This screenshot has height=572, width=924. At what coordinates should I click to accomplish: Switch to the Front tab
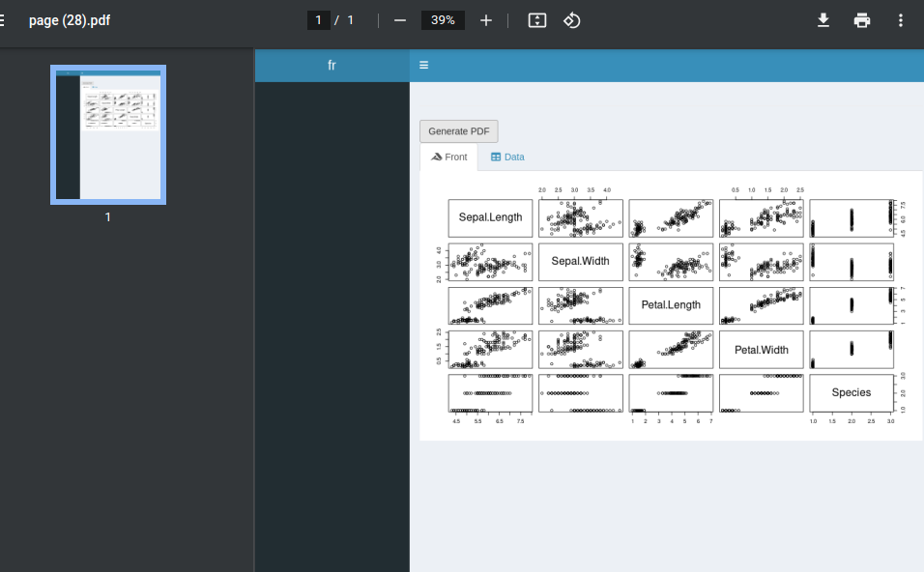[x=449, y=157]
